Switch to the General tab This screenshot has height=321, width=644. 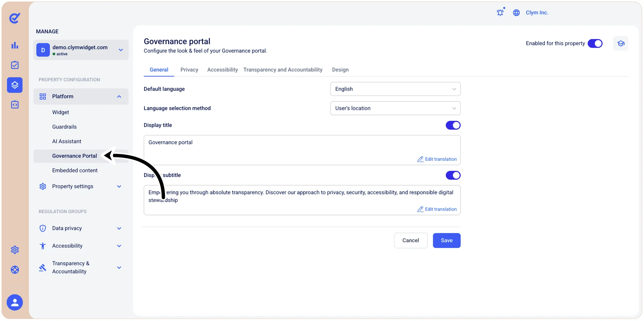[x=159, y=70]
